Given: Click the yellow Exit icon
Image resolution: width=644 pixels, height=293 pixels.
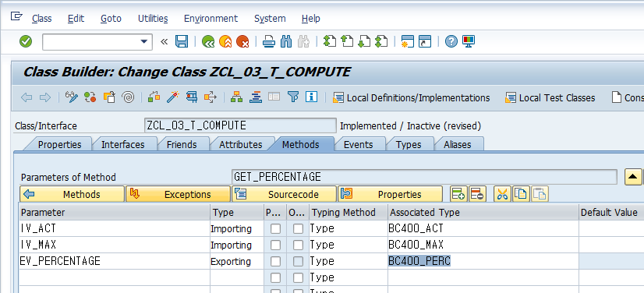Looking at the screenshot, I should (x=225, y=41).
